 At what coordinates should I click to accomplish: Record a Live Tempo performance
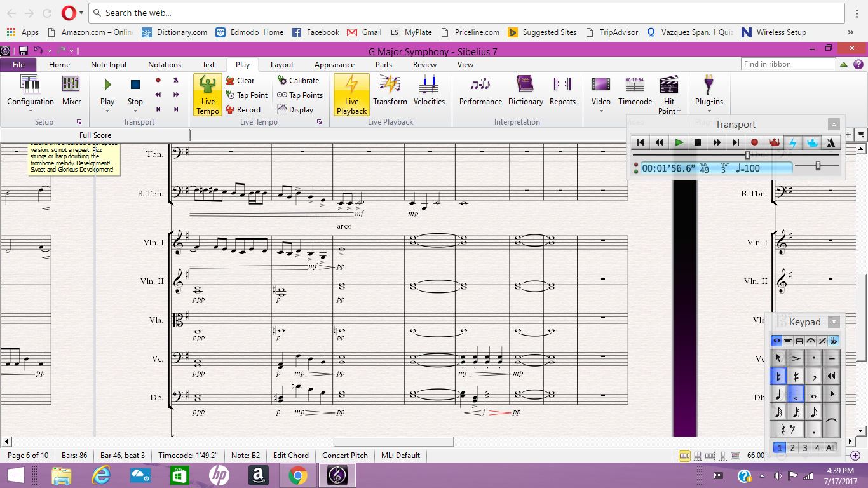click(243, 110)
